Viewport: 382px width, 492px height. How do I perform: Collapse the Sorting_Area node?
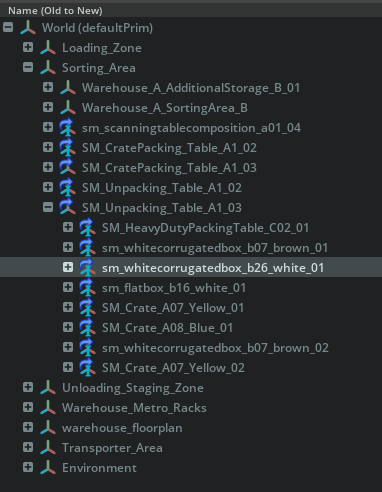(28, 67)
